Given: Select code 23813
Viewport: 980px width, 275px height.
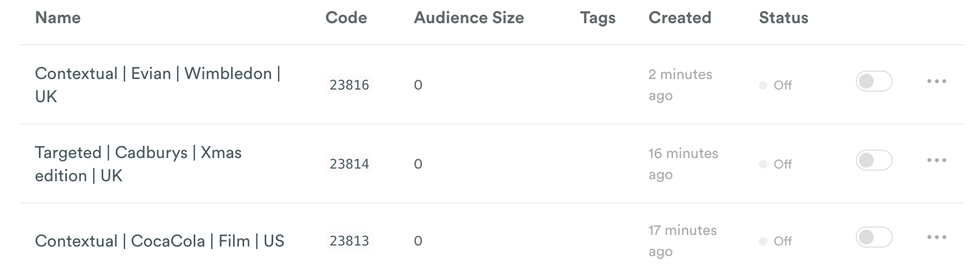Looking at the screenshot, I should (x=349, y=241).
